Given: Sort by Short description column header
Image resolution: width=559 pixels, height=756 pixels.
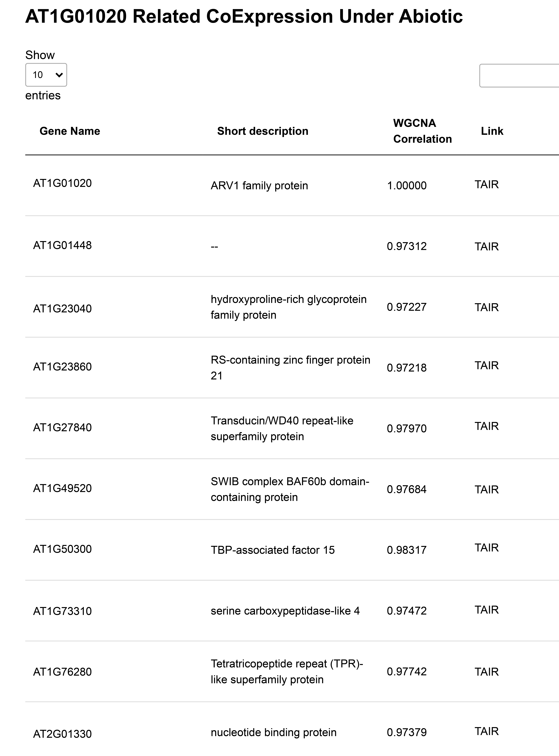Looking at the screenshot, I should tap(263, 131).
